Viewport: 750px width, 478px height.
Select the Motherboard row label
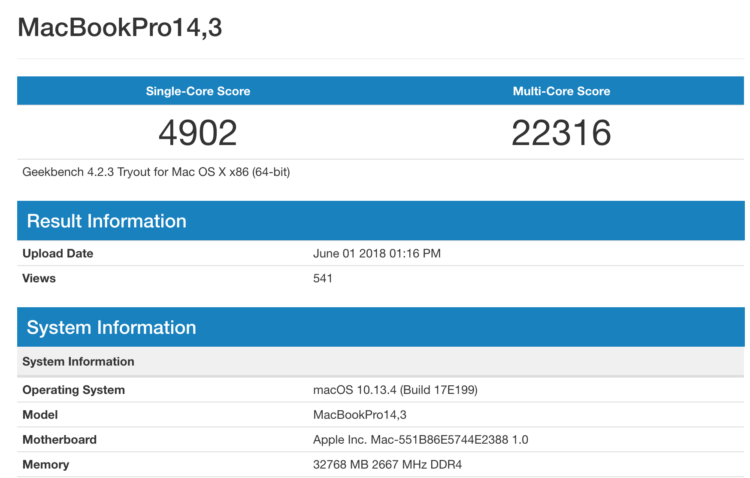click(61, 439)
